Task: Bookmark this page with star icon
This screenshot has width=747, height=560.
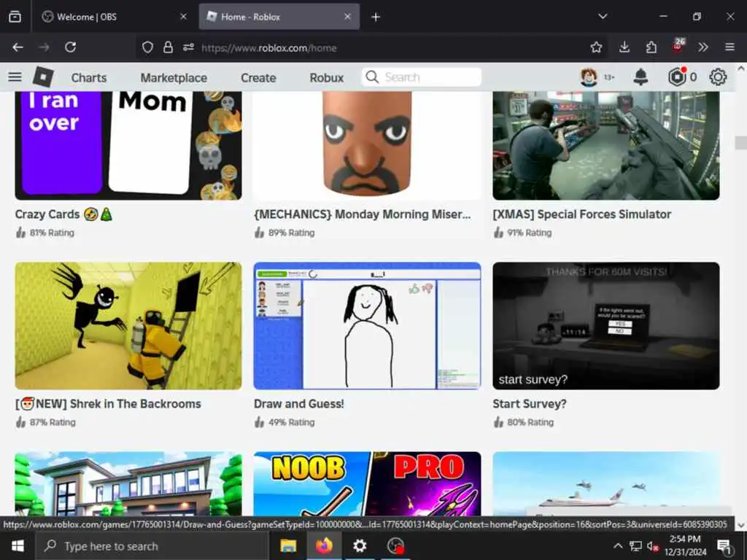Action: pyautogui.click(x=596, y=47)
